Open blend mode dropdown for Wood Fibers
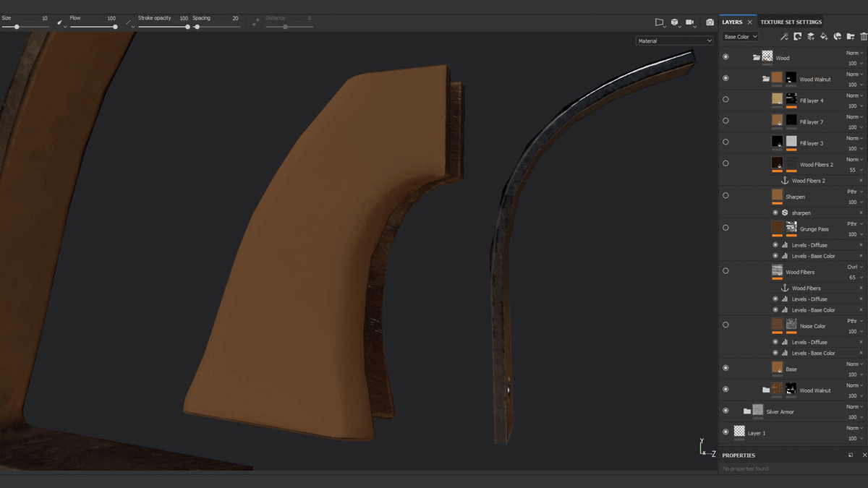868x488 pixels. point(854,267)
